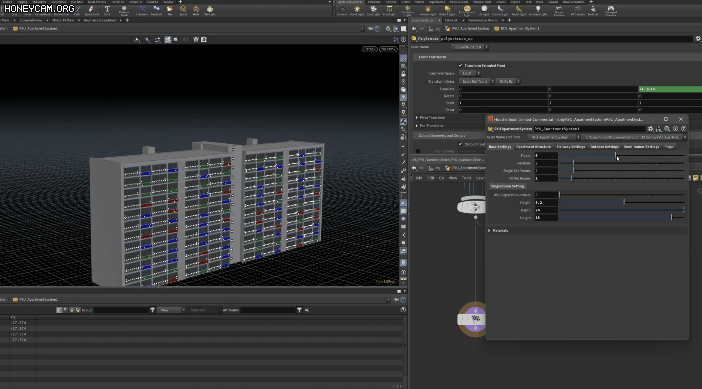The image size is (702, 389).
Task: Switch to the Base Settings tab
Action: (x=500, y=147)
